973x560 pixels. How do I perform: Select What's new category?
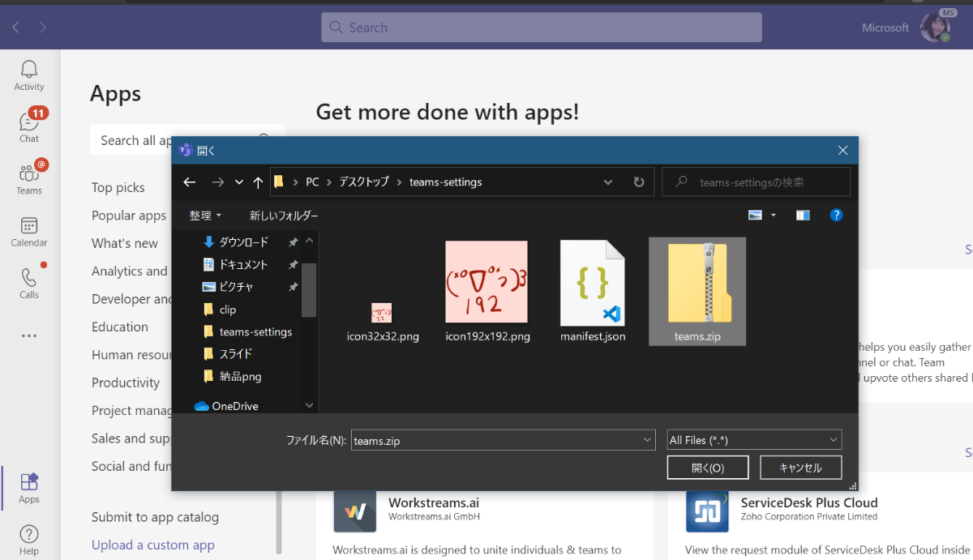125,243
